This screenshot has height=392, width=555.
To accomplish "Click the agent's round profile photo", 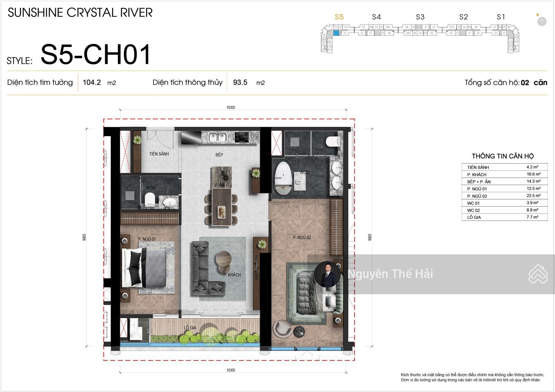I will pos(327,274).
